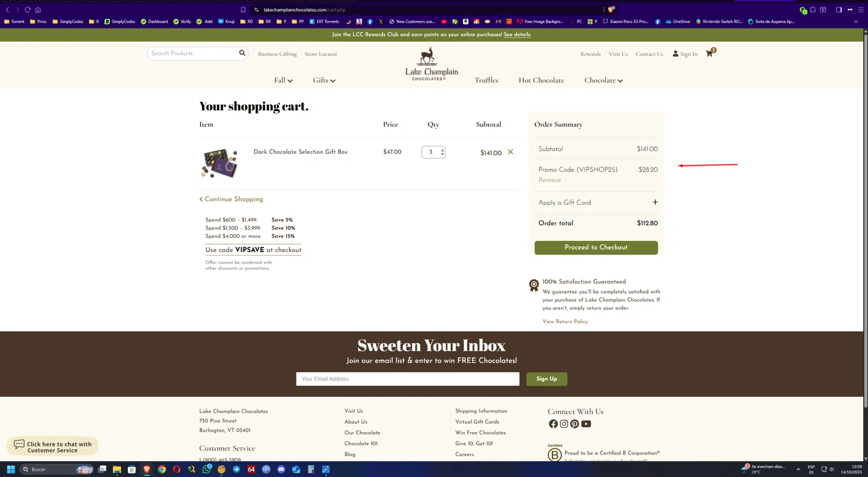This screenshot has height=477, width=868.
Task: Click the email Sign Up button
Action: 546,379
